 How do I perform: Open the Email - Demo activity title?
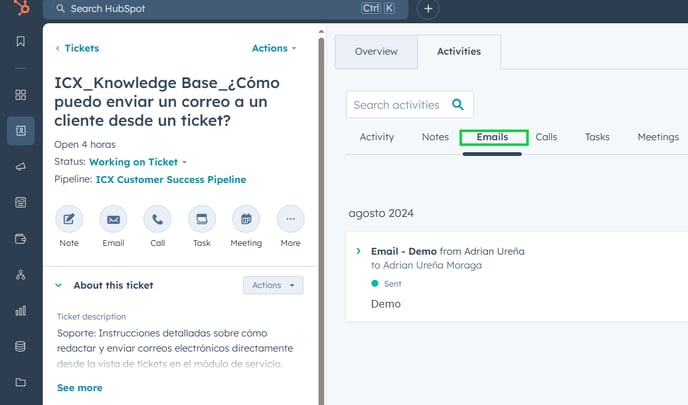tap(404, 251)
